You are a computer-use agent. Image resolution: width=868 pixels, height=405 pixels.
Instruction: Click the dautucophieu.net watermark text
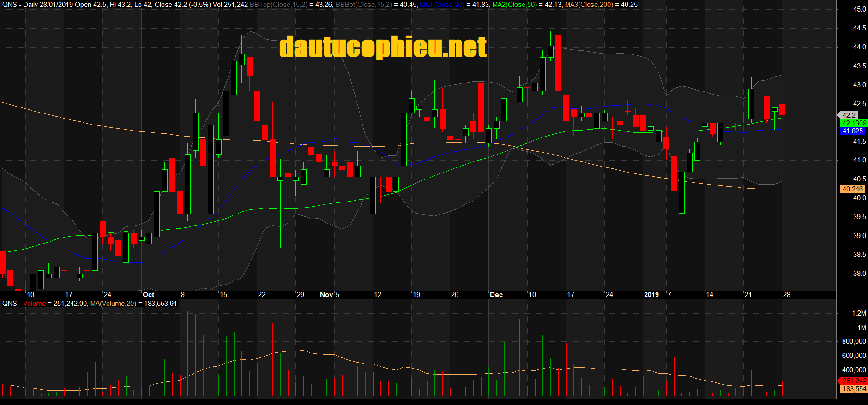pyautogui.click(x=383, y=48)
